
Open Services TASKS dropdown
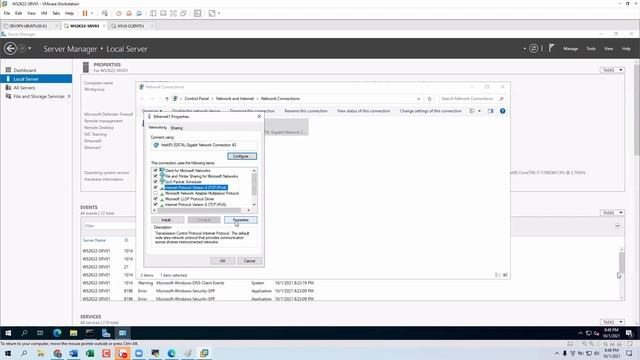pos(612,322)
